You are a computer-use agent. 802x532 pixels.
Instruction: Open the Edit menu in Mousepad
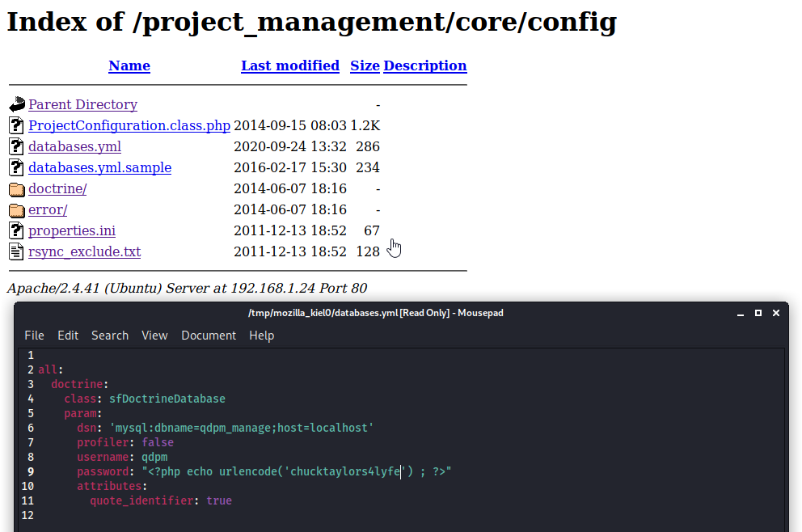point(68,335)
